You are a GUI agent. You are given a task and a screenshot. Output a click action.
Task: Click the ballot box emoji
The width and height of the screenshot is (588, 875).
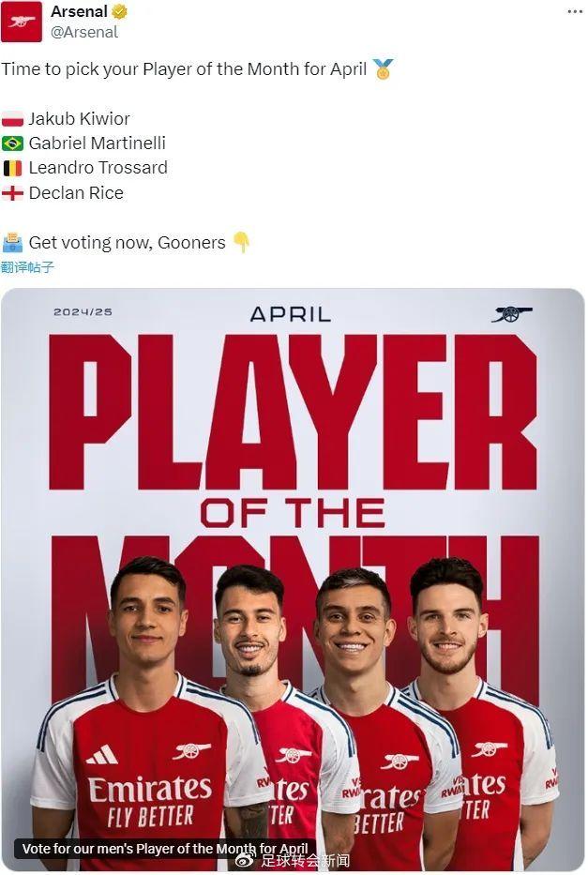coord(12,243)
